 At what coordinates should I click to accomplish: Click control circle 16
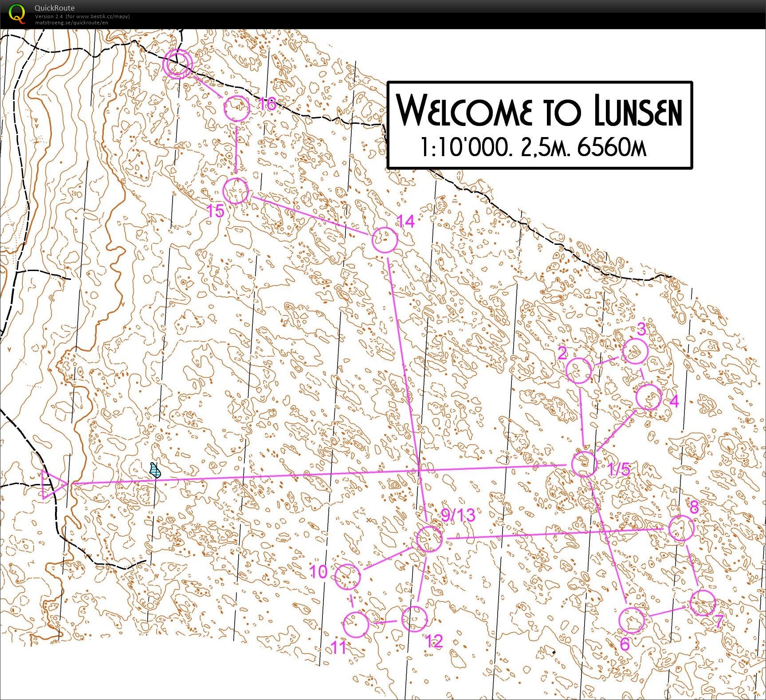click(x=236, y=108)
